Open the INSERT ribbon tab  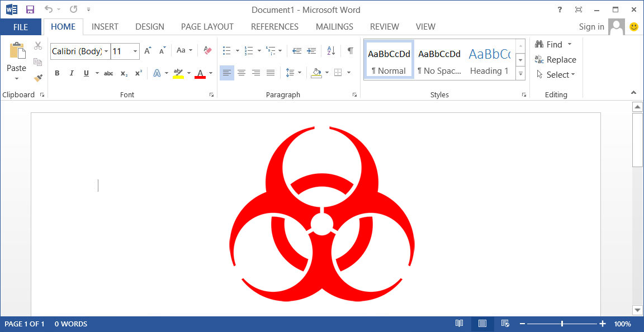pyautogui.click(x=105, y=27)
